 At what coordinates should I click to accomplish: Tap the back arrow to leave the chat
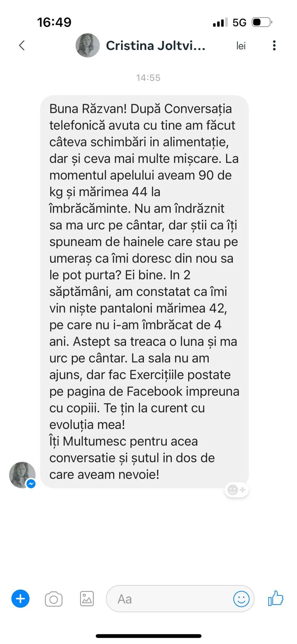coord(22,46)
